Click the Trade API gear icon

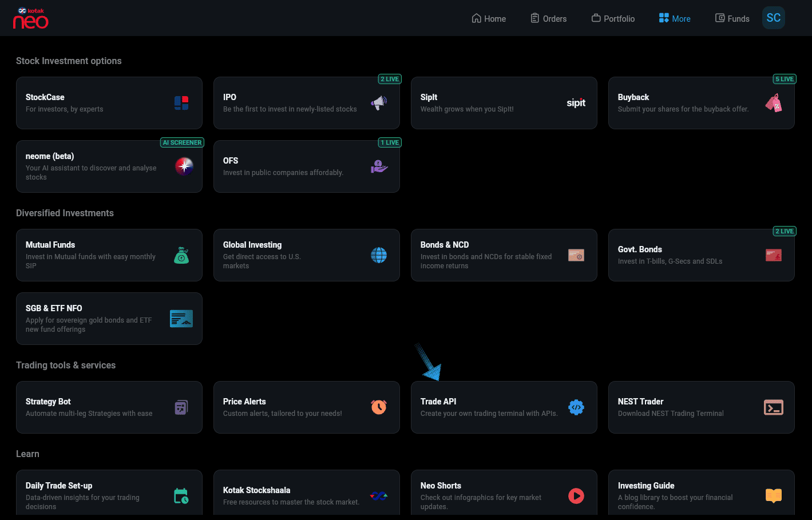pos(576,407)
